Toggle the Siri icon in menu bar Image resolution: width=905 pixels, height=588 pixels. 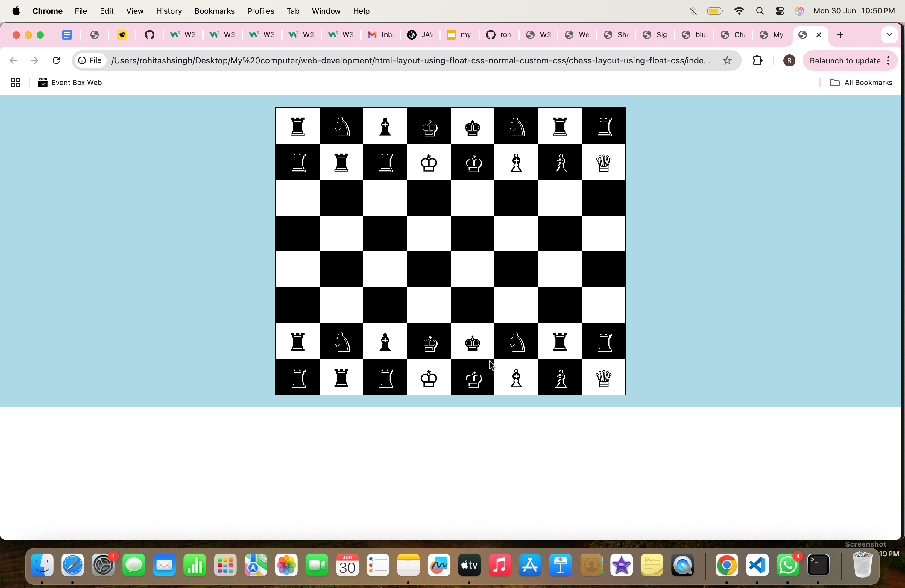click(x=799, y=11)
